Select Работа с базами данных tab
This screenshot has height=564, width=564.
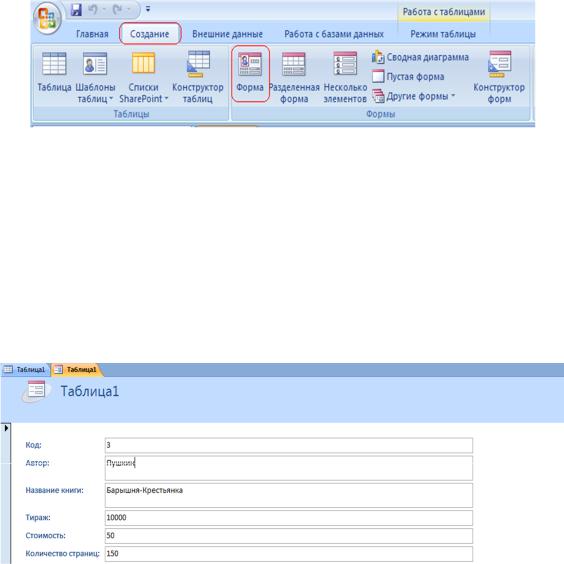[x=334, y=34]
